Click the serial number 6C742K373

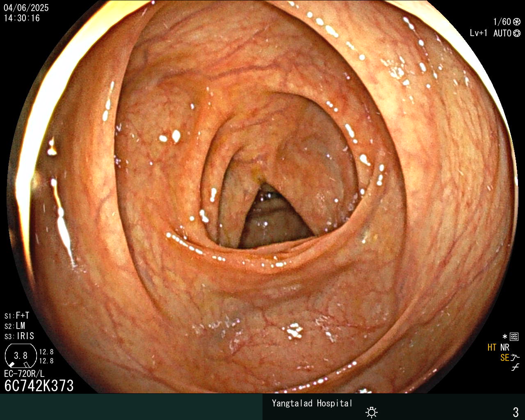pos(39,386)
